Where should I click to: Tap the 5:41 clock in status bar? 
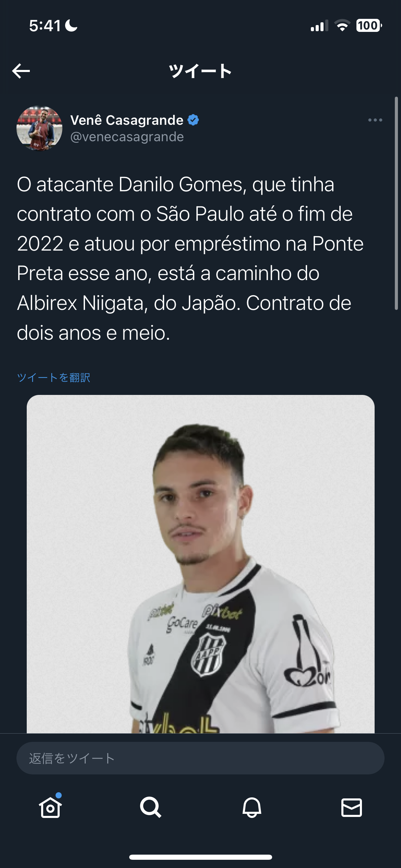click(45, 26)
